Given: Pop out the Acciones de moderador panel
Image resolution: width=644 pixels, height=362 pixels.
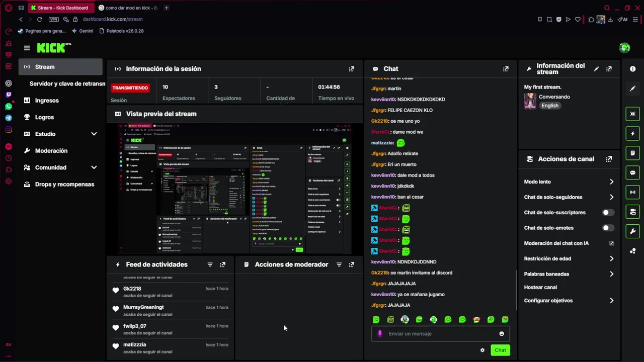Looking at the screenshot, I should tap(352, 264).
